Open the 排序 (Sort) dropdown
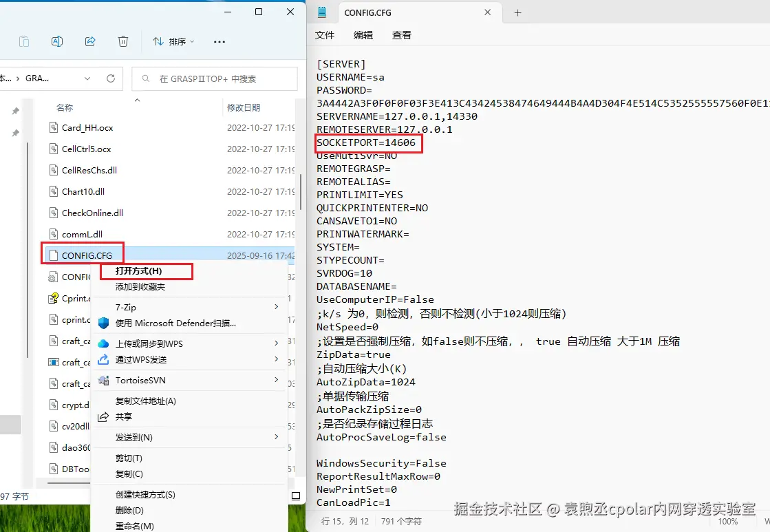 (172, 41)
